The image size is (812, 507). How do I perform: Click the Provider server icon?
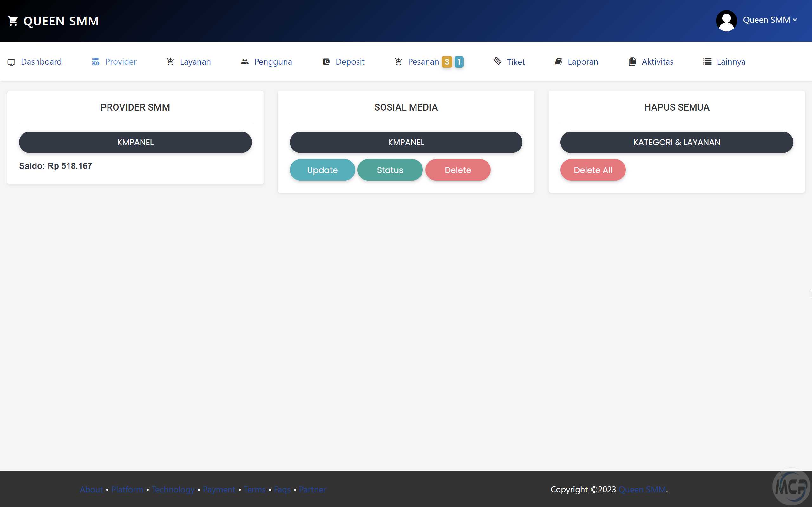pyautogui.click(x=95, y=62)
